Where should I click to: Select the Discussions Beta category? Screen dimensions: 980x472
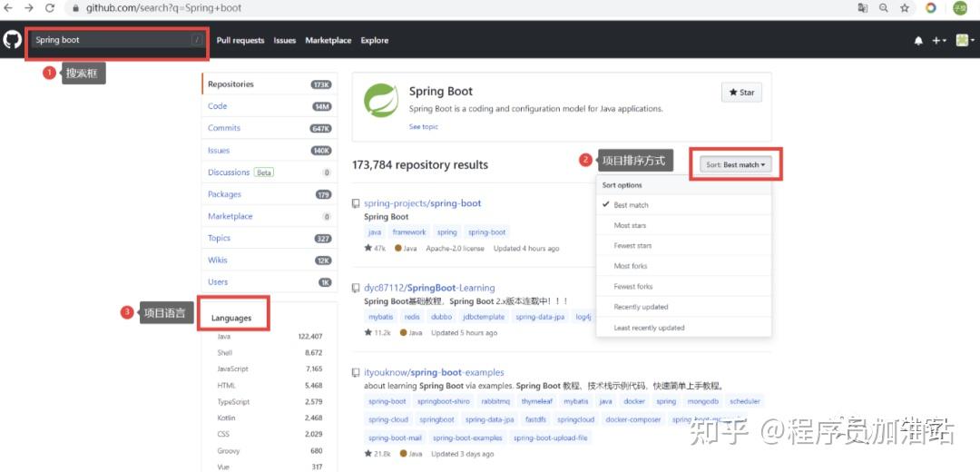click(x=269, y=172)
